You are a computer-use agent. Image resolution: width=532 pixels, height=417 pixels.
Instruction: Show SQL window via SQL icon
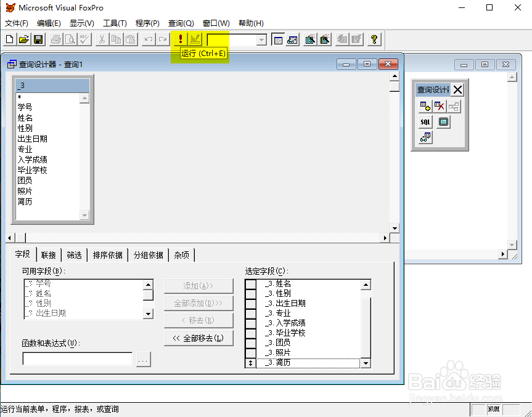[x=425, y=122]
